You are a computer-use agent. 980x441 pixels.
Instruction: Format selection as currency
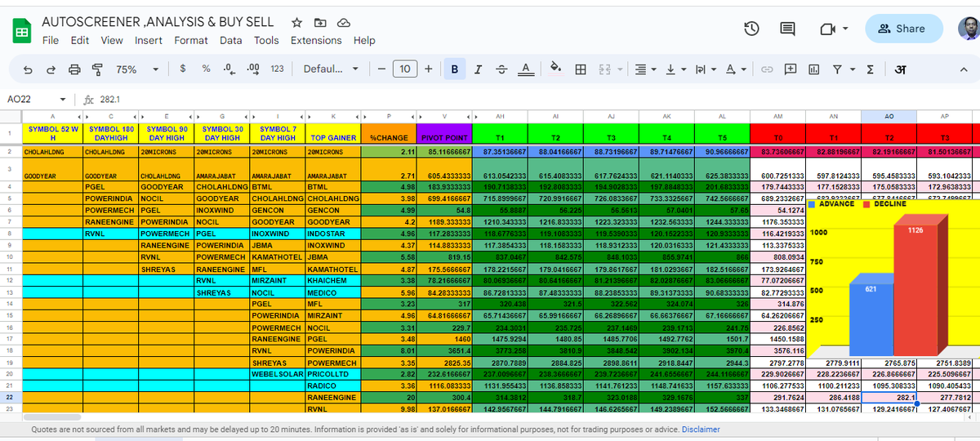point(182,69)
